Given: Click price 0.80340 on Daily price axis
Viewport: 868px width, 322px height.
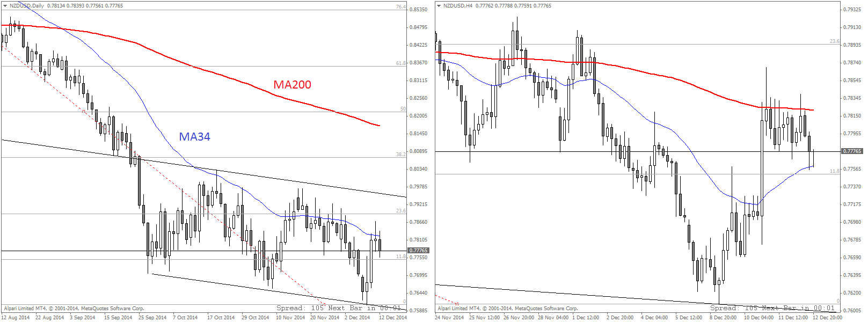Looking at the screenshot, I should coord(419,169).
